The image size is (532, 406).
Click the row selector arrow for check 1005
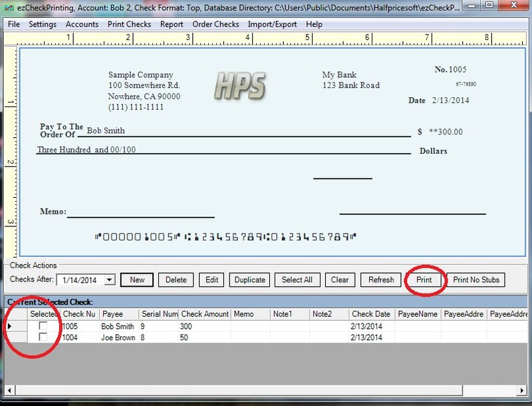click(9, 327)
